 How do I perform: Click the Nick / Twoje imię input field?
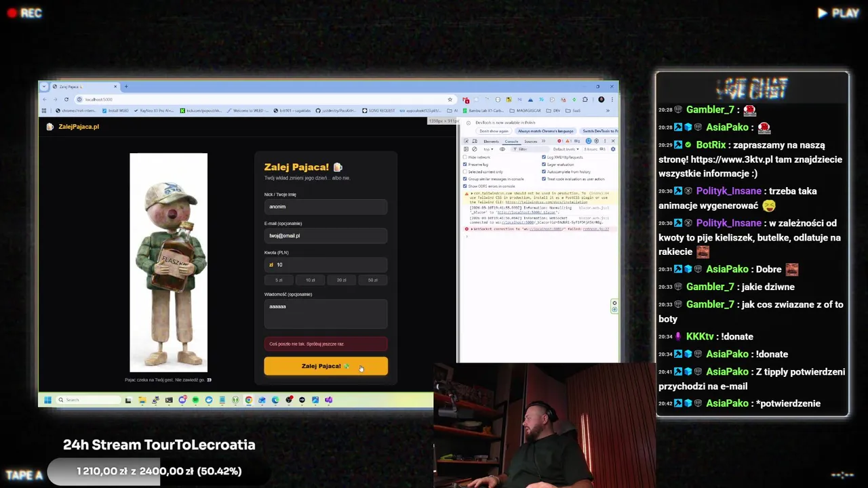pyautogui.click(x=325, y=207)
